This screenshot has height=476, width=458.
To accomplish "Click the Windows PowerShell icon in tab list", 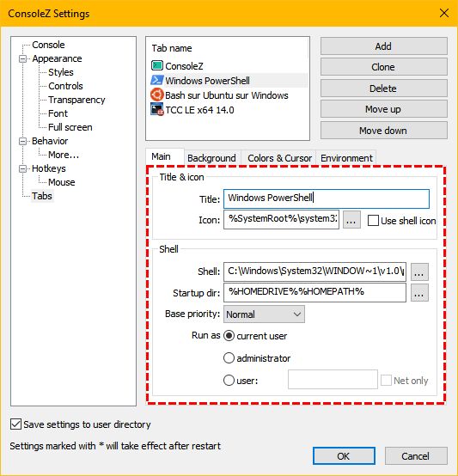I will coord(157,80).
